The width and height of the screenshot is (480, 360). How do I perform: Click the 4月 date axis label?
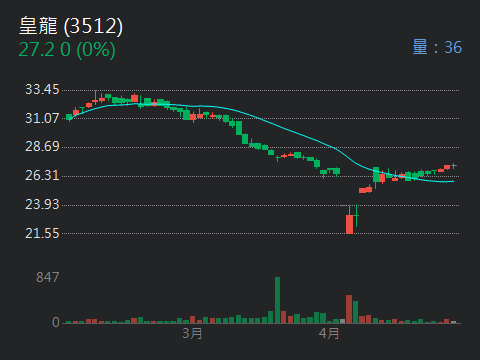pos(329,333)
